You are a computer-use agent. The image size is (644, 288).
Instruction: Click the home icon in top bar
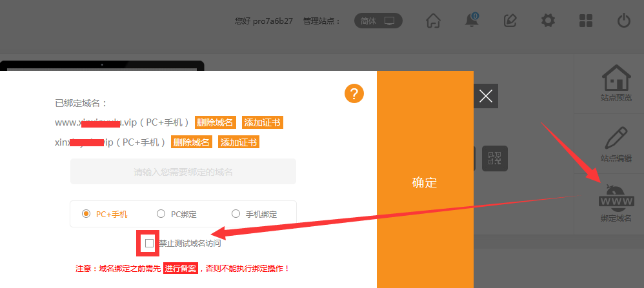(x=434, y=21)
